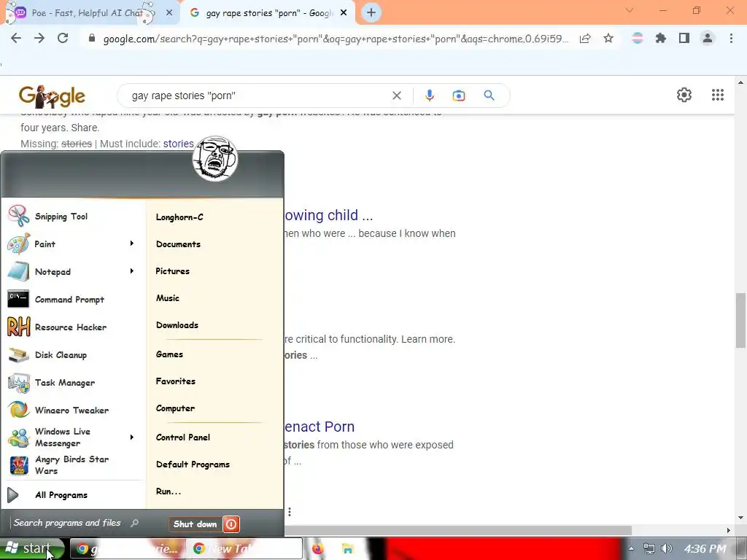Close the Google search results tab
The height and width of the screenshot is (560, 747).
pos(344,13)
